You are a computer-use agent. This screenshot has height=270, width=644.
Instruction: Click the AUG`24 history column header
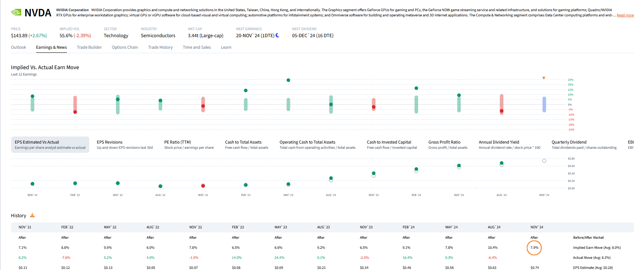pos(494,227)
